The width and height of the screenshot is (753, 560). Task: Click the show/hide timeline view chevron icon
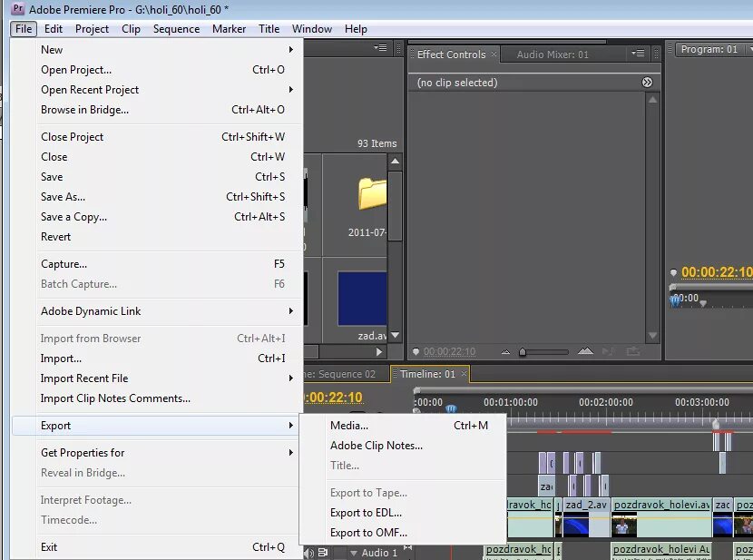(x=648, y=82)
